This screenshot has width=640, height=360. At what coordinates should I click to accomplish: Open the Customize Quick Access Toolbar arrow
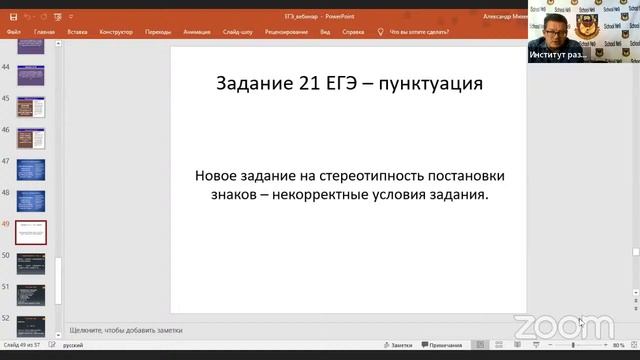[71, 17]
